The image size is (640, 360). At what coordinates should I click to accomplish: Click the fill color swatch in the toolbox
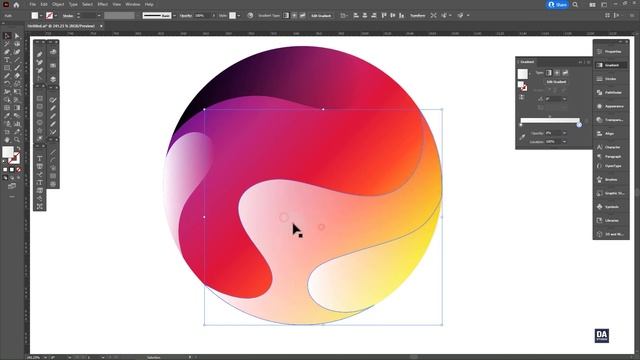pyautogui.click(x=8, y=152)
